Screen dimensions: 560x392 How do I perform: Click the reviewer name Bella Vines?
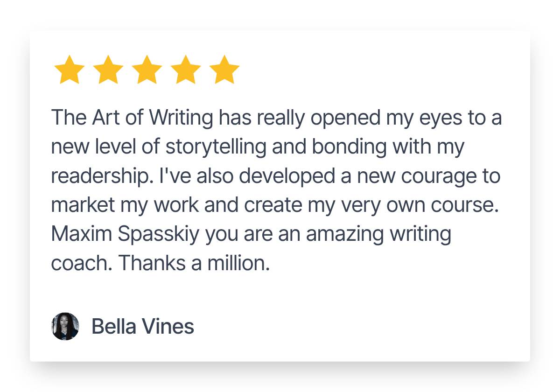[142, 326]
